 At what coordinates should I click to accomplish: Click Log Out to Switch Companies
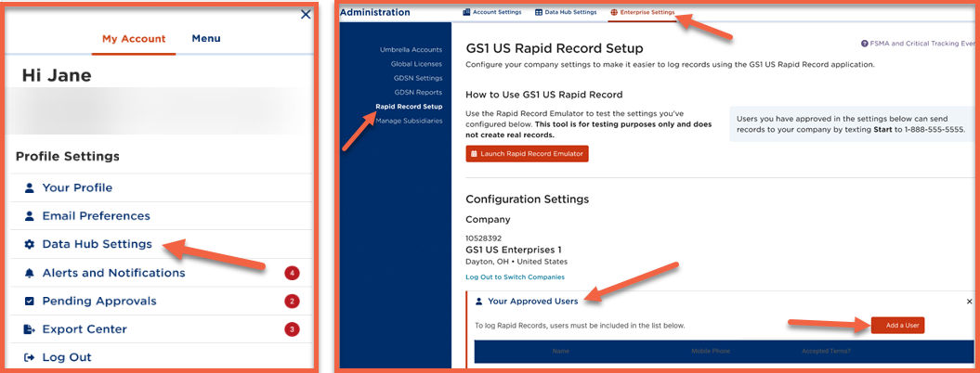[x=515, y=277]
